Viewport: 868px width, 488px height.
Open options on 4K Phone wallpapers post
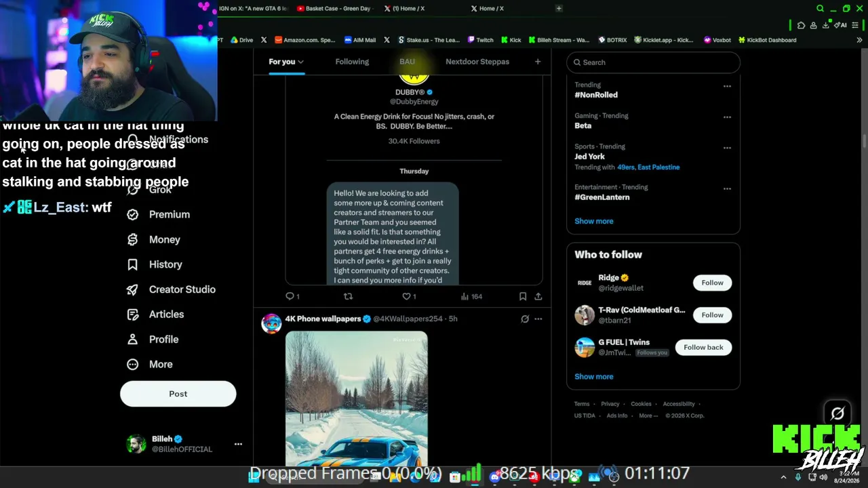coord(538,319)
